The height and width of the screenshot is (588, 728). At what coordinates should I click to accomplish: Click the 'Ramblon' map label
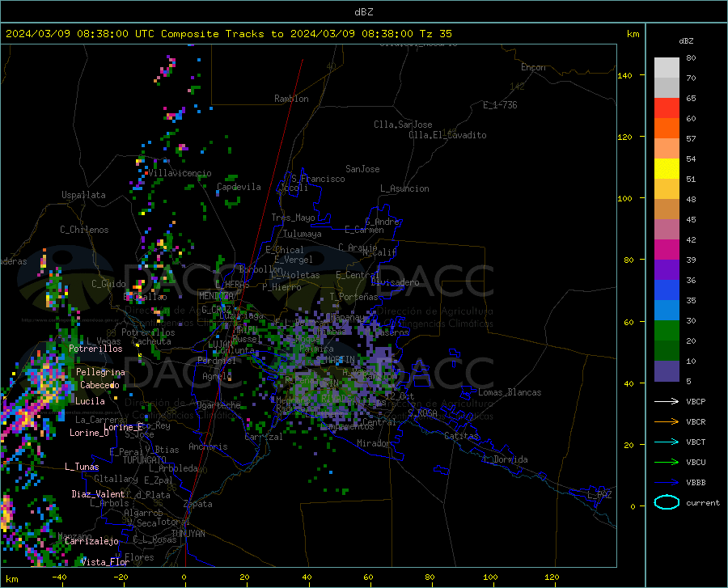point(291,99)
